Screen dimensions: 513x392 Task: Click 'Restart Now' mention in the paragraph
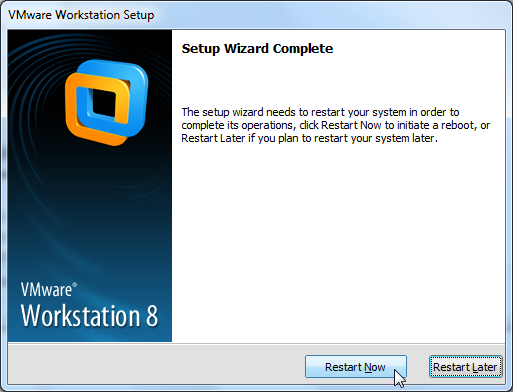tap(351, 125)
